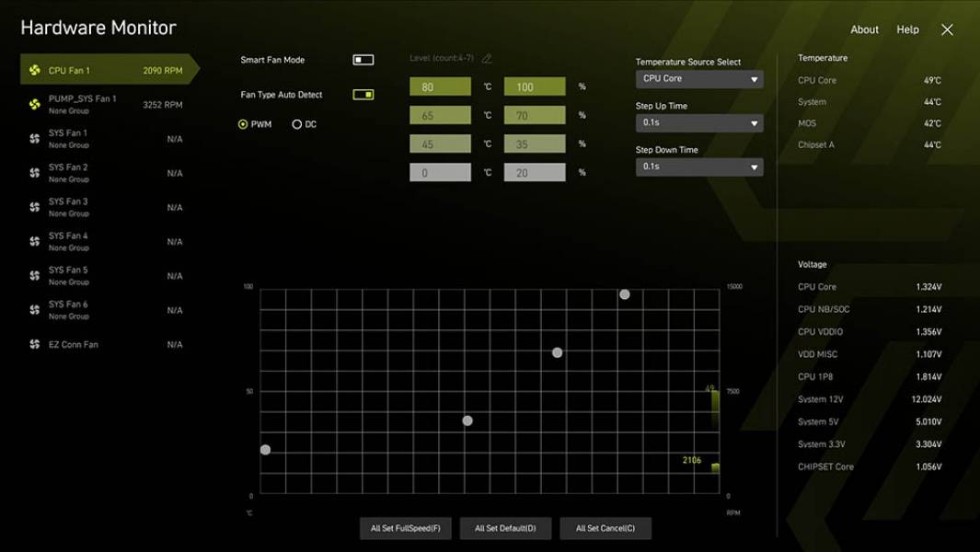This screenshot has width=980, height=552.
Task: Click the 80 °C temperature input field
Action: [440, 87]
